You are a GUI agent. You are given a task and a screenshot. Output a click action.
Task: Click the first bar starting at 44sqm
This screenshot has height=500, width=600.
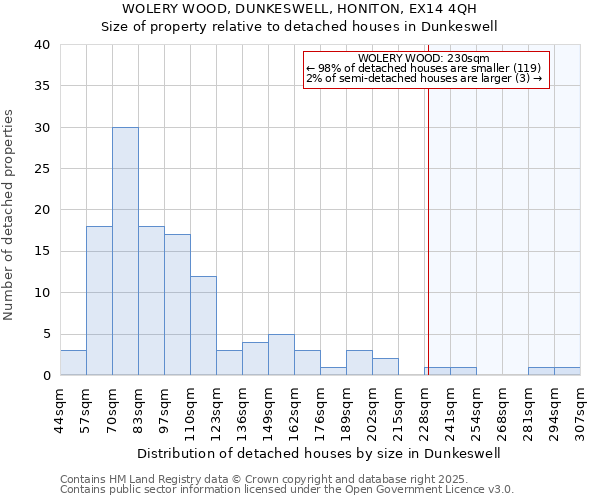[73, 363]
